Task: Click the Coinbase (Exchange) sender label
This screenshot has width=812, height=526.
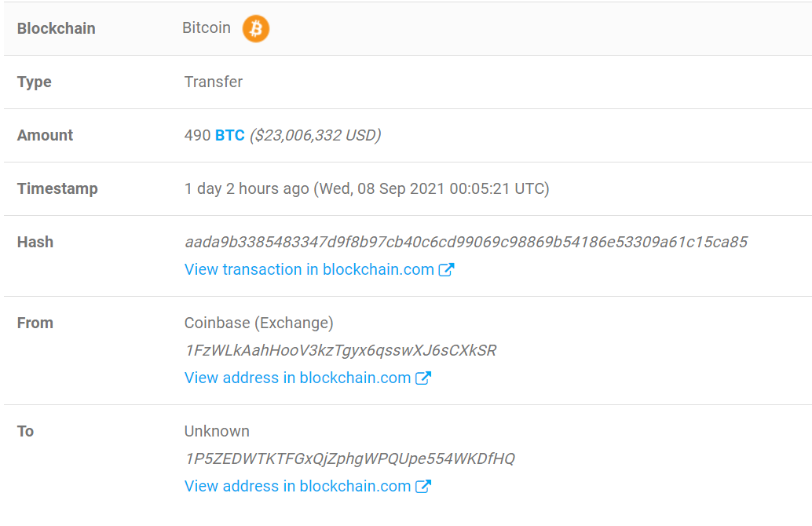Action: pyautogui.click(x=258, y=323)
